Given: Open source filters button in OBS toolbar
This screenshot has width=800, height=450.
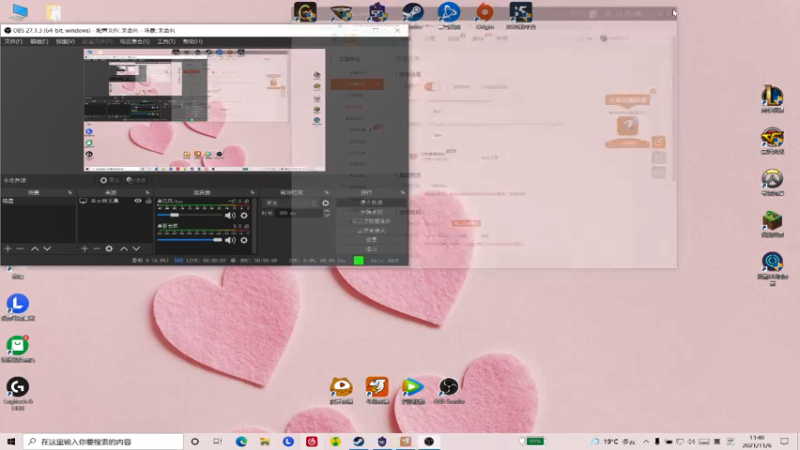Looking at the screenshot, I should pos(136,180).
